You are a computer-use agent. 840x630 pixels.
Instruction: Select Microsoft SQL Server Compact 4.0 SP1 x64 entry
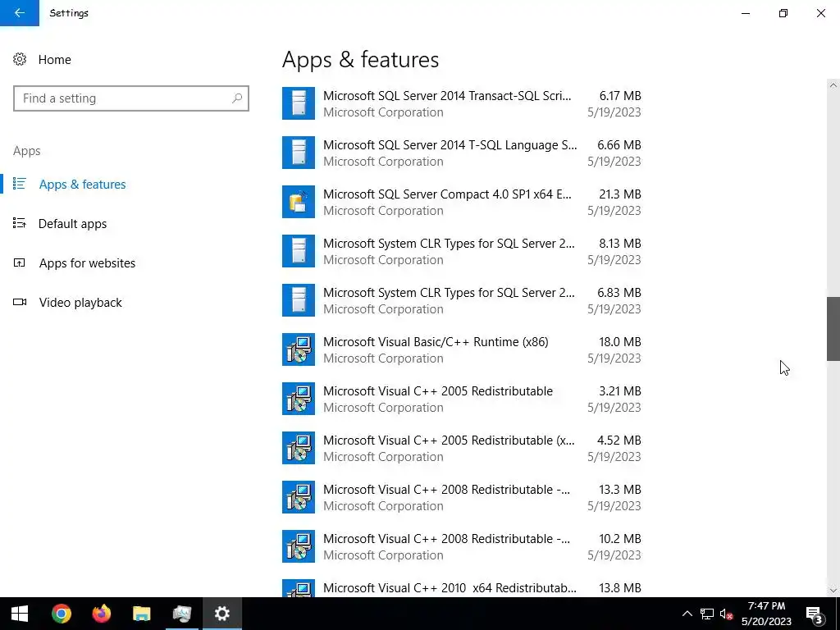pyautogui.click(x=462, y=202)
